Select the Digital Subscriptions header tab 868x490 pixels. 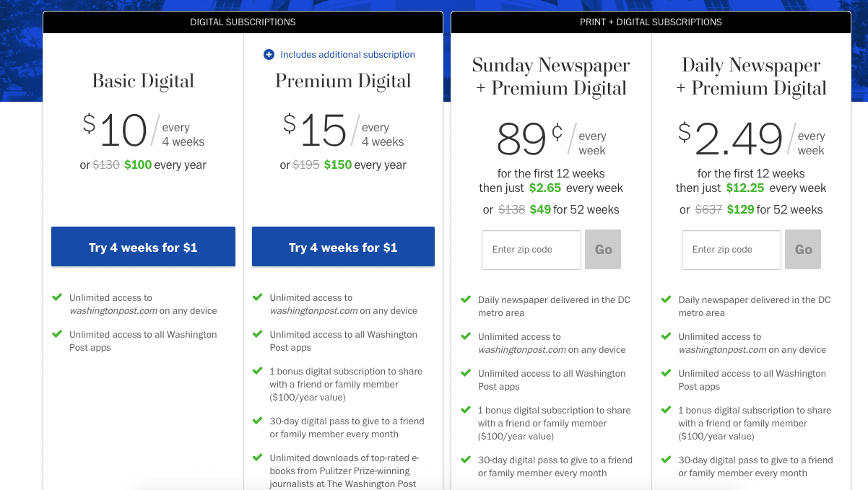pyautogui.click(x=243, y=22)
